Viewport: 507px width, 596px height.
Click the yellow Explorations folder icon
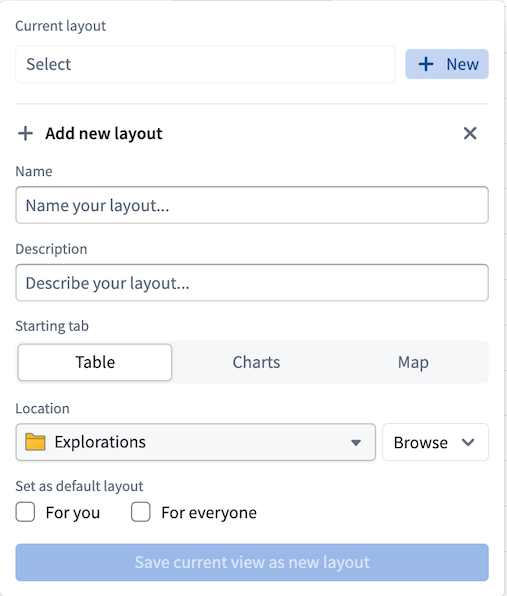pos(35,442)
